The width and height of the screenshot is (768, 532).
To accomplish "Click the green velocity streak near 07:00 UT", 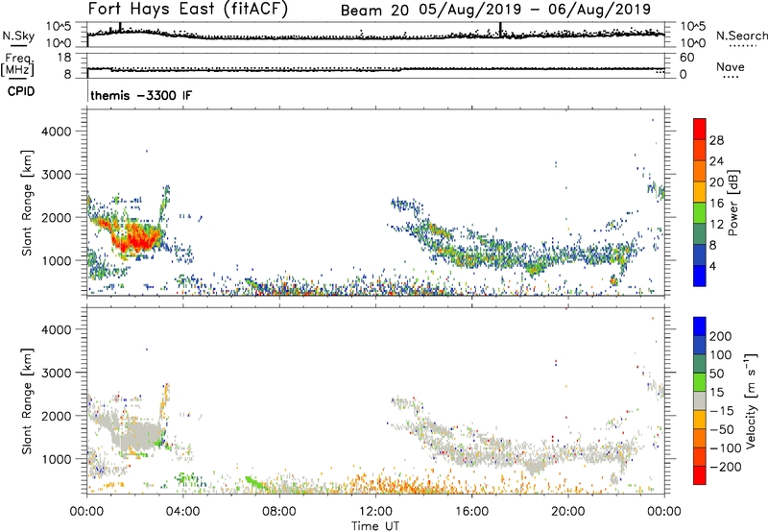I will tap(254, 482).
